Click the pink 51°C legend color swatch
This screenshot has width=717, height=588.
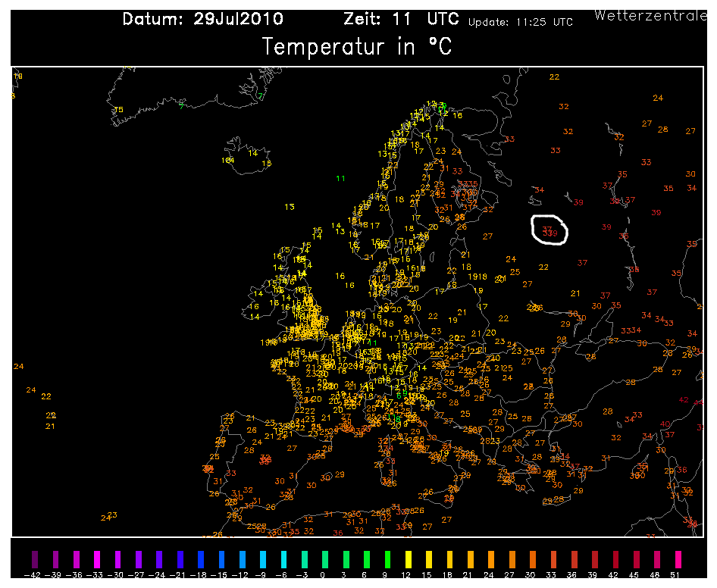(678, 560)
